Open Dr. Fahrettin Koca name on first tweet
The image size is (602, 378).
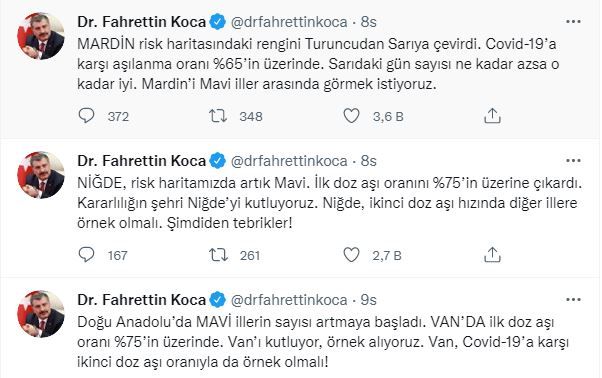tap(142, 22)
